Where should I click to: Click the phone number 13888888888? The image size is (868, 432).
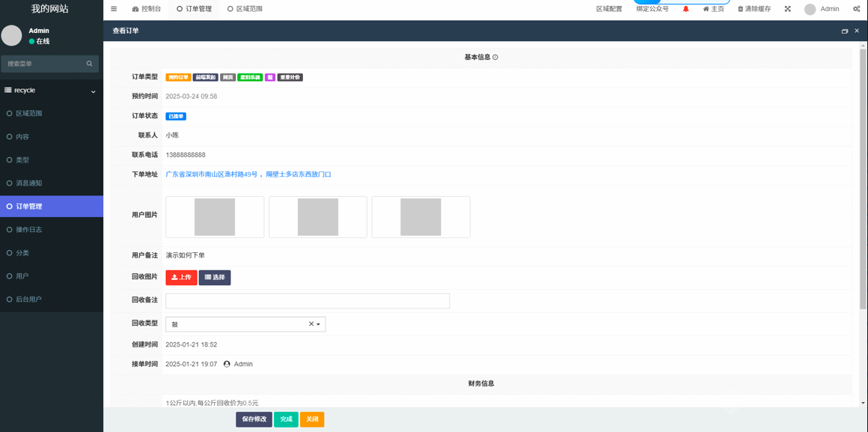(x=186, y=154)
